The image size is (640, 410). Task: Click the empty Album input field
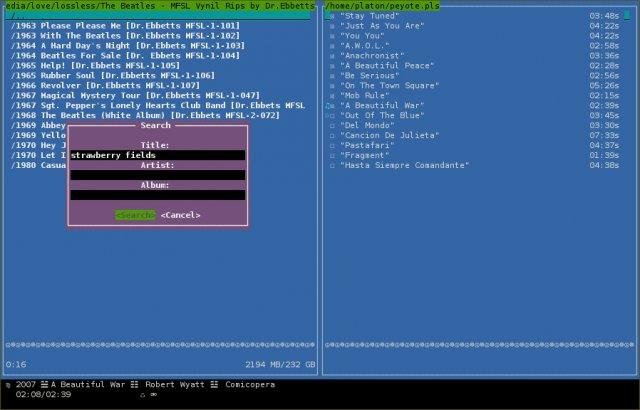click(158, 195)
